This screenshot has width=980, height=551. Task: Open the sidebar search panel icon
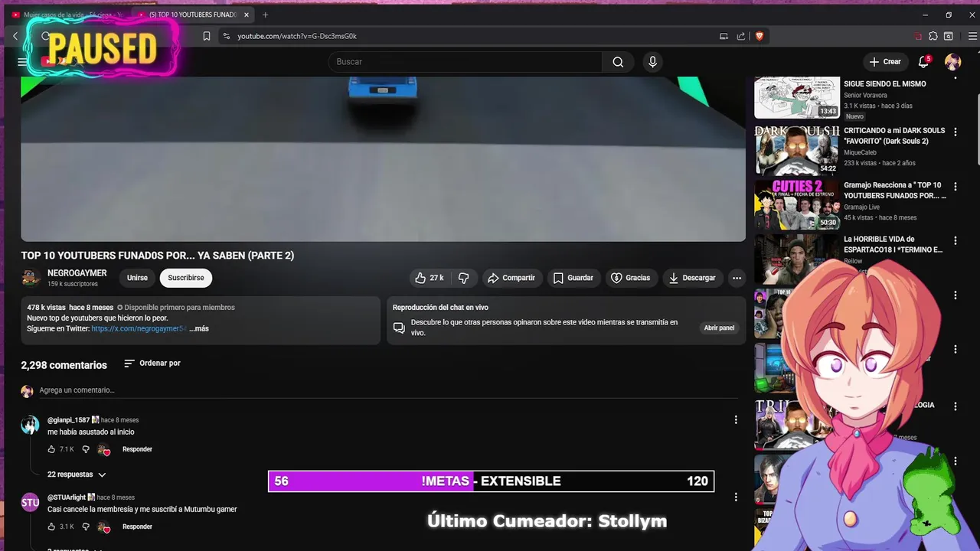[949, 36]
